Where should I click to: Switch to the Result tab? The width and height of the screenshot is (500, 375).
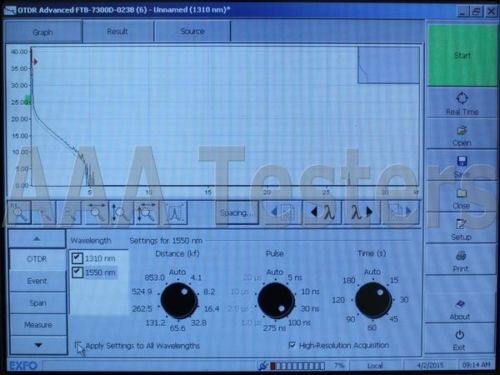pyautogui.click(x=118, y=31)
